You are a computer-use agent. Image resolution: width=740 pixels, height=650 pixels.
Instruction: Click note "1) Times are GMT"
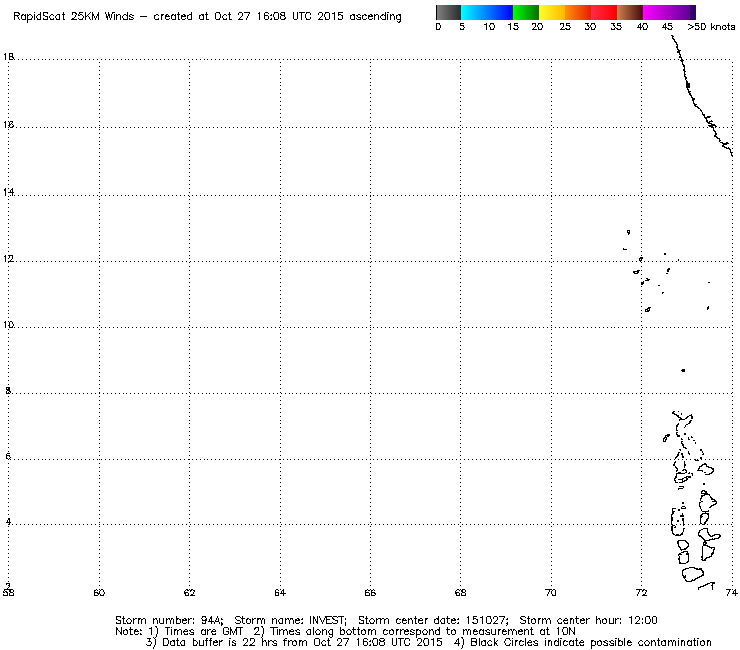(196, 632)
